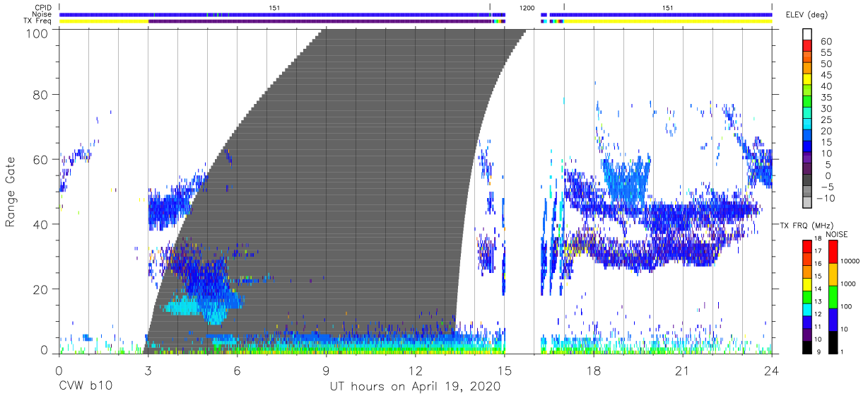The image size is (868, 401).
Task: Click the ELEV colorbar value 60
Action: click(x=826, y=42)
